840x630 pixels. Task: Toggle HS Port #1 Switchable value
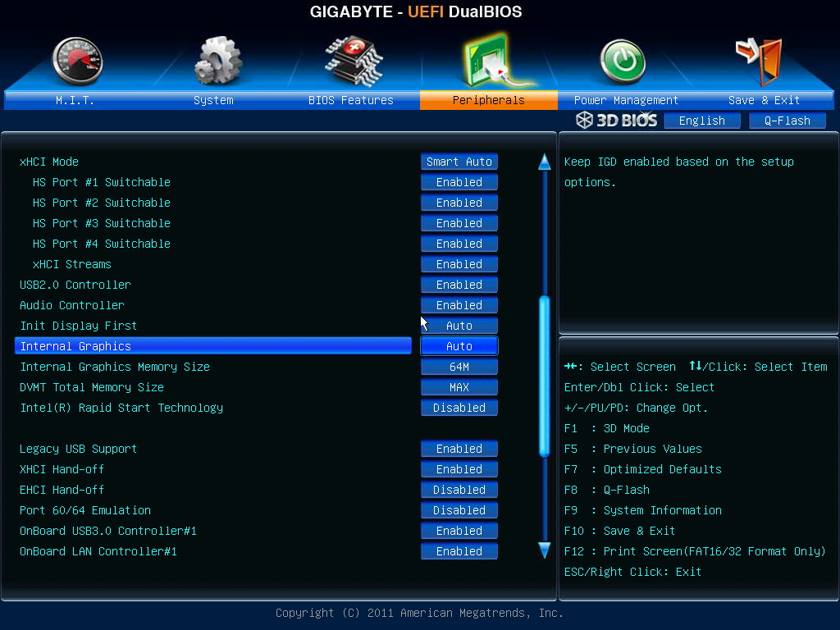459,182
